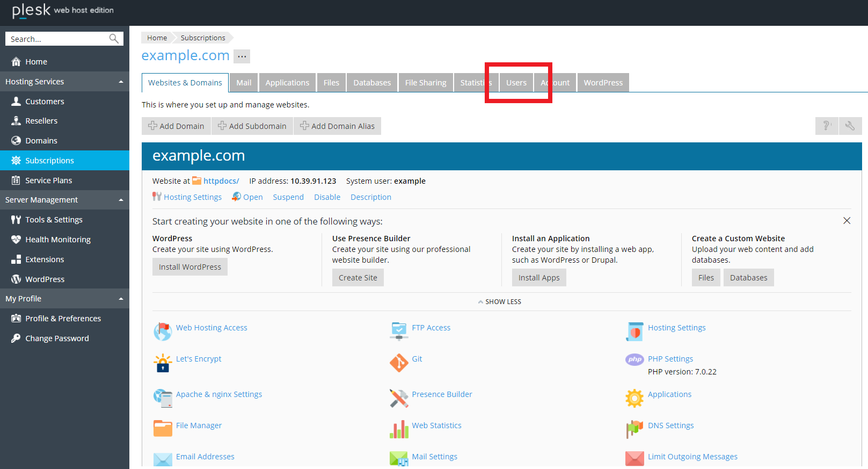
Task: Click the help question mark icon
Action: pos(827,126)
